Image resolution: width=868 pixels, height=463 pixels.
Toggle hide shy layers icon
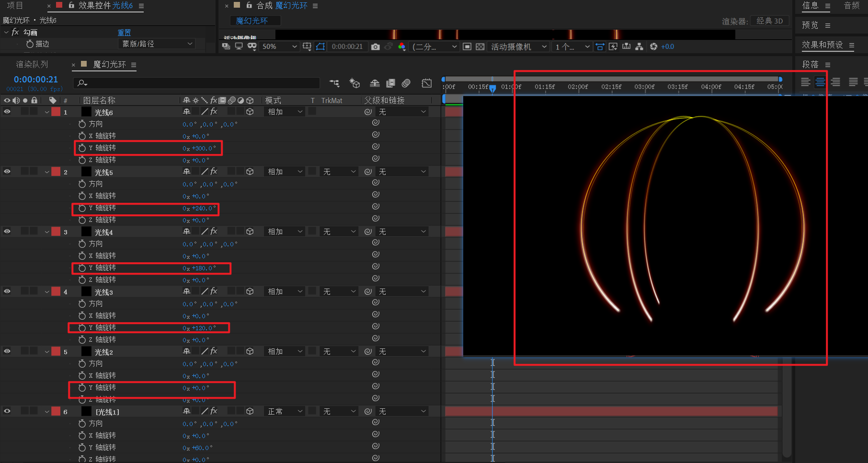(x=375, y=83)
